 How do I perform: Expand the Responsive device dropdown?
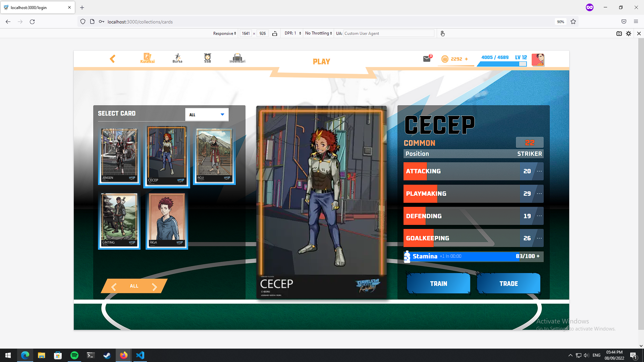(224, 34)
